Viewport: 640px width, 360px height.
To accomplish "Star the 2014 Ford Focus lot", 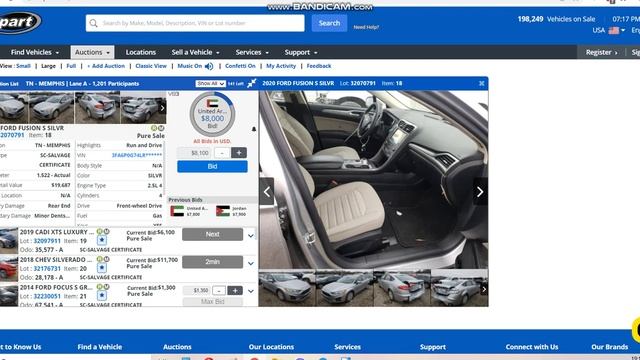I will pyautogui.click(x=102, y=296).
